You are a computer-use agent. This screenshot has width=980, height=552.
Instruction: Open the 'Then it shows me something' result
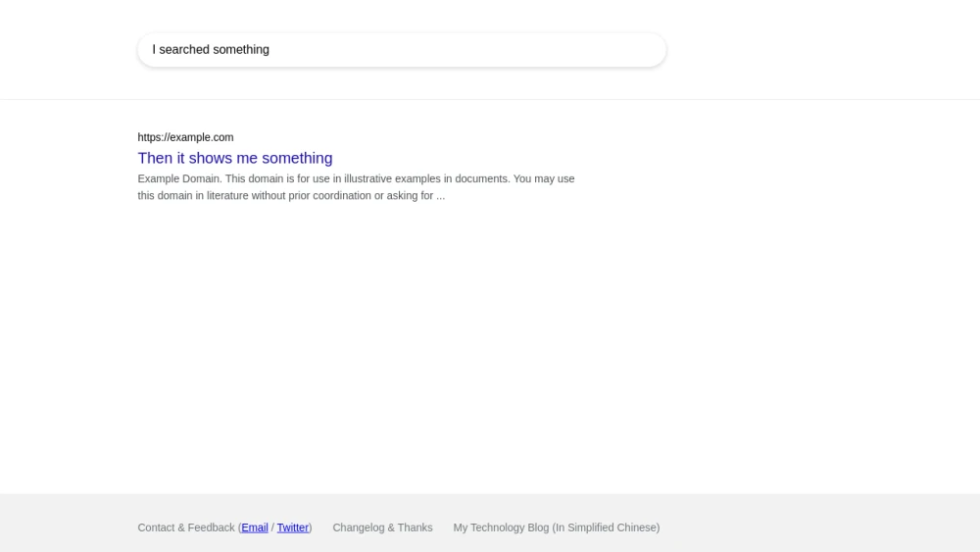[x=235, y=158]
